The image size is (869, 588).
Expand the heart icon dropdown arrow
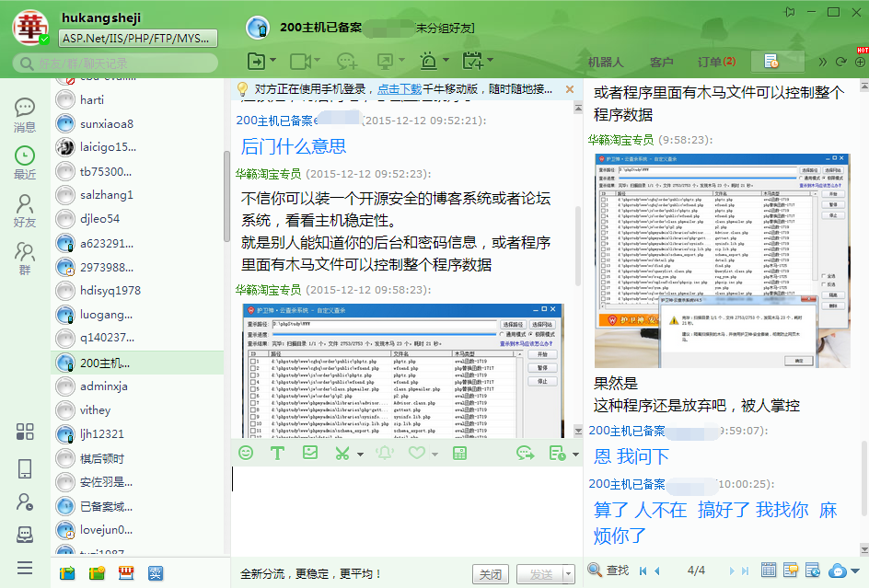coord(435,455)
